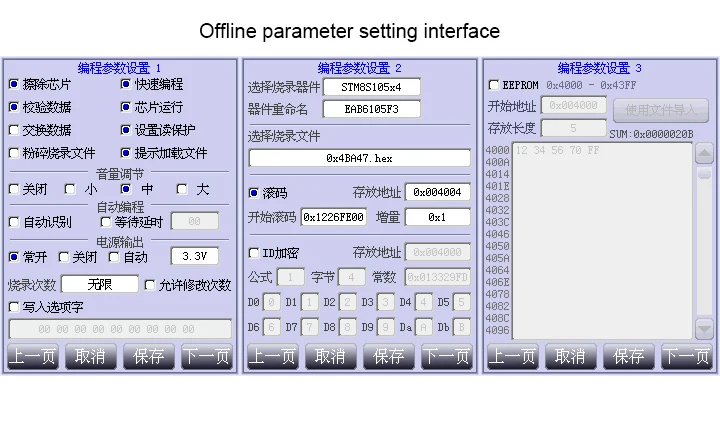Click 常数 constant field 0x013329FD

pos(438,277)
